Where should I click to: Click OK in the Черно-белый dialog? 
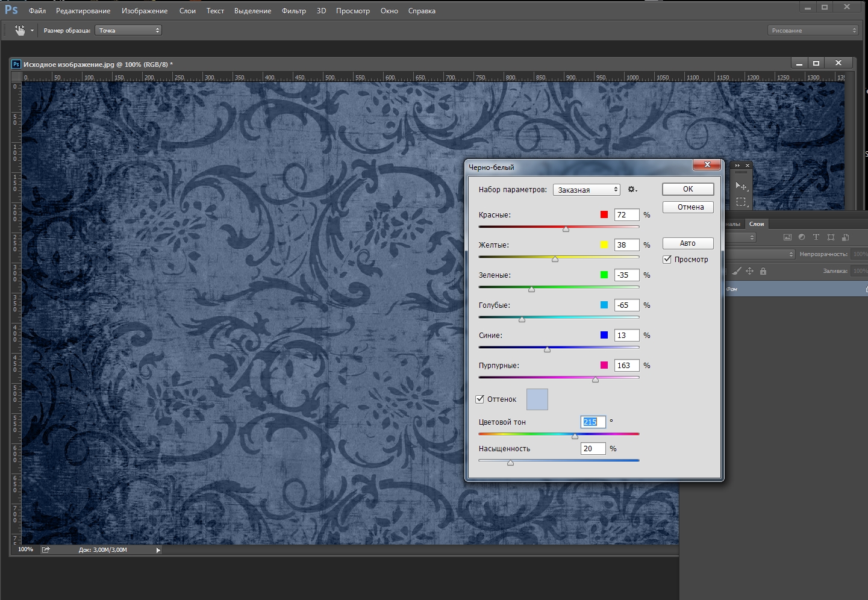[688, 189]
